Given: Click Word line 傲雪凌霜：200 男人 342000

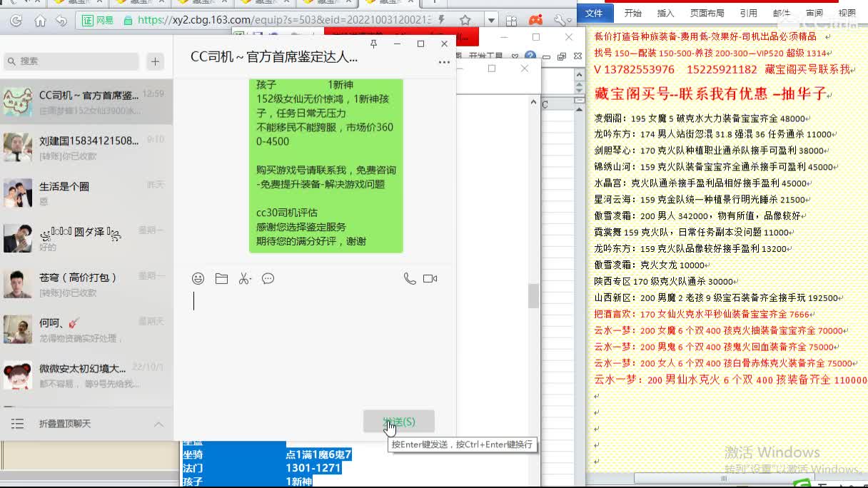Looking at the screenshot, I should [700, 216].
